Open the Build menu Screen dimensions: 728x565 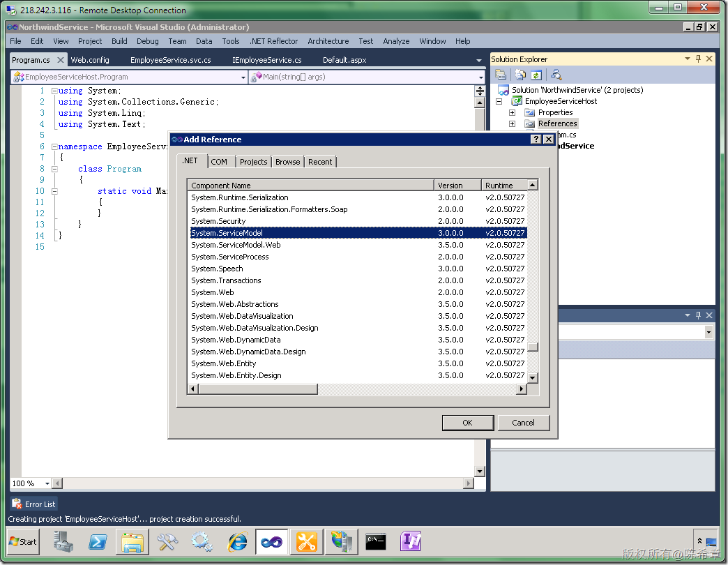[x=119, y=41]
